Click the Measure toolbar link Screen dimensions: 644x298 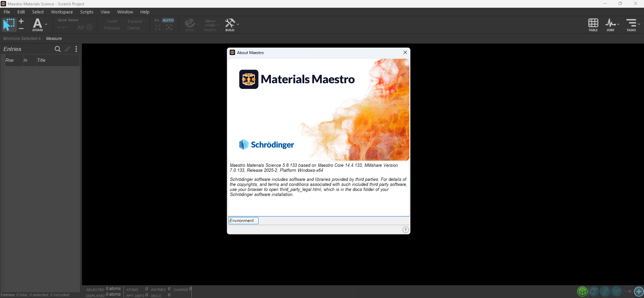click(54, 39)
